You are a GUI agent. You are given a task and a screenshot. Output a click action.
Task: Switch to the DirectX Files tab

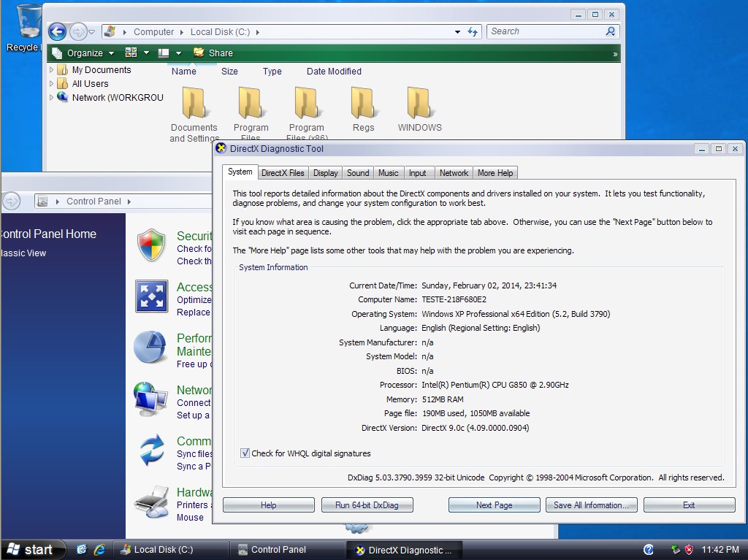coord(283,173)
